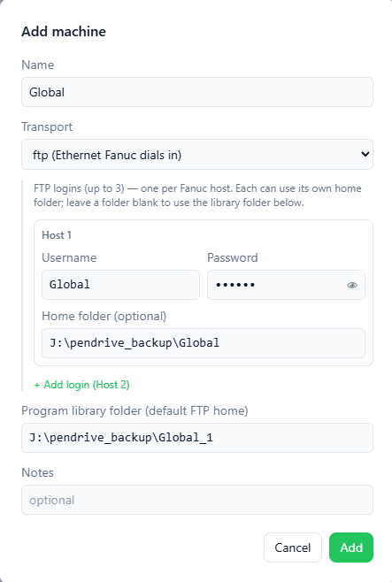392x582 pixels.
Task: Click the Password label above the field
Action: [x=233, y=257]
